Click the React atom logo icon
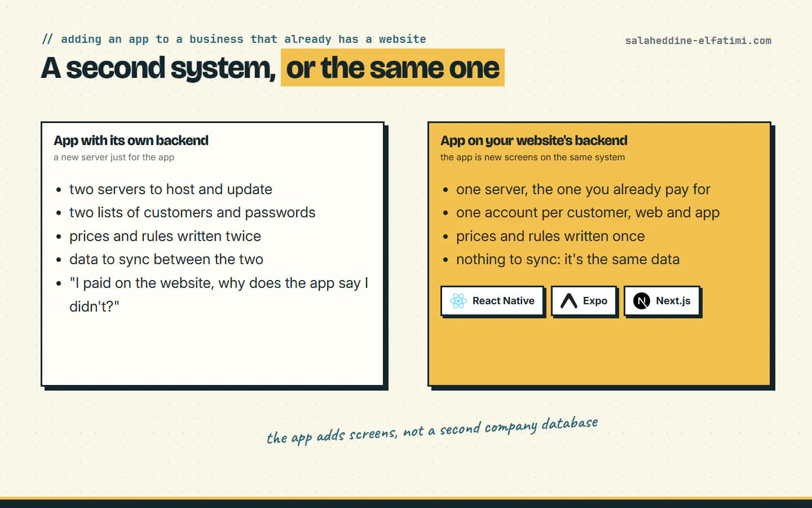 tap(458, 301)
